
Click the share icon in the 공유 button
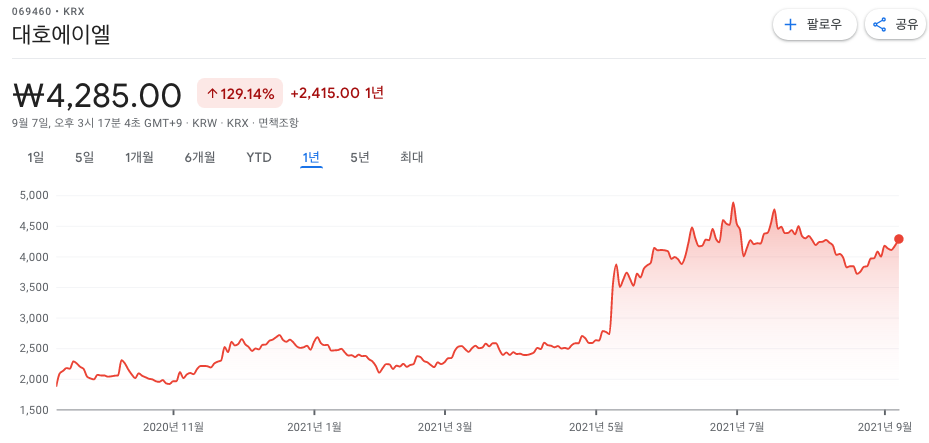click(879, 24)
